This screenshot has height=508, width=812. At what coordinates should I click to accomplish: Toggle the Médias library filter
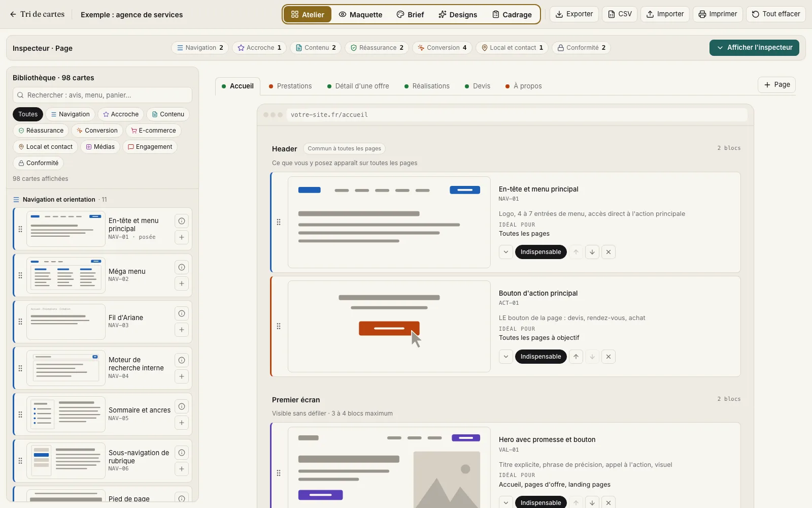pos(100,147)
